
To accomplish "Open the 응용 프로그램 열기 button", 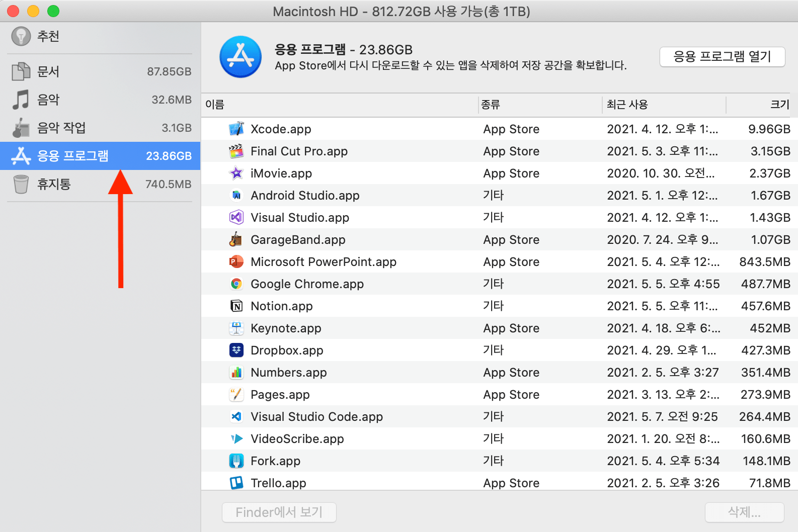I will pyautogui.click(x=722, y=56).
